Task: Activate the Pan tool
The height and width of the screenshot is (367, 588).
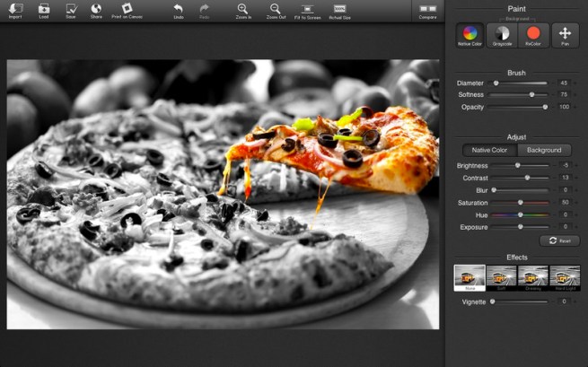Action: pos(566,35)
